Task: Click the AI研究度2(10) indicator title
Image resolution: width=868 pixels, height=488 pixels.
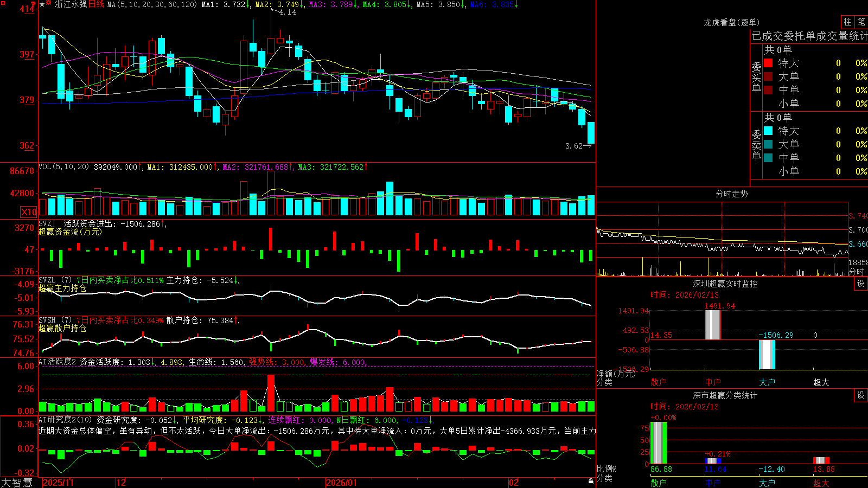Action: 65,420
